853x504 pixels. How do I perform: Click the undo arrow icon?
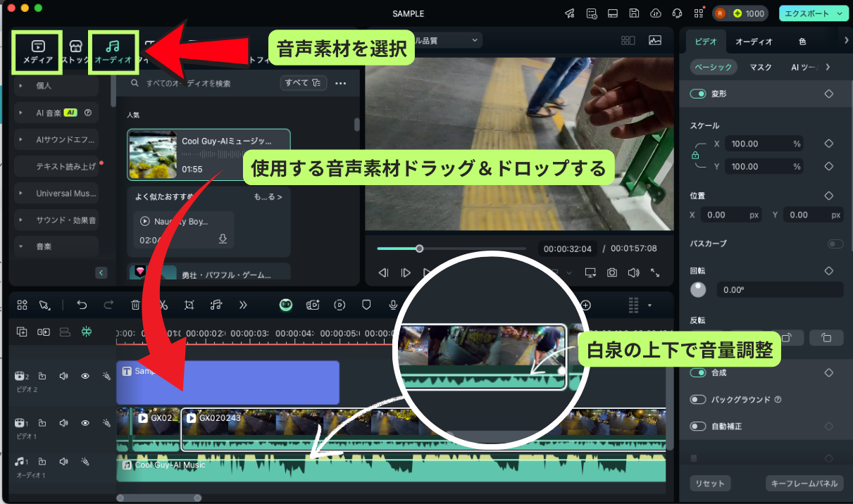tap(82, 305)
